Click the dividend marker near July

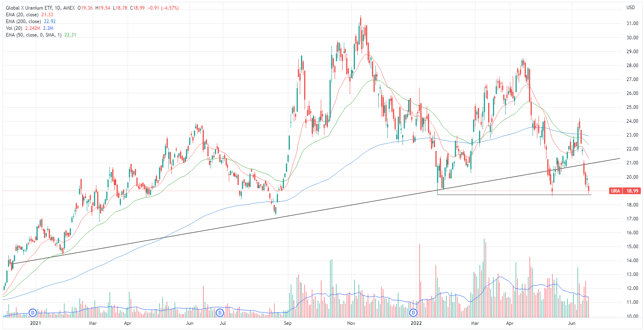pyautogui.click(x=220, y=313)
